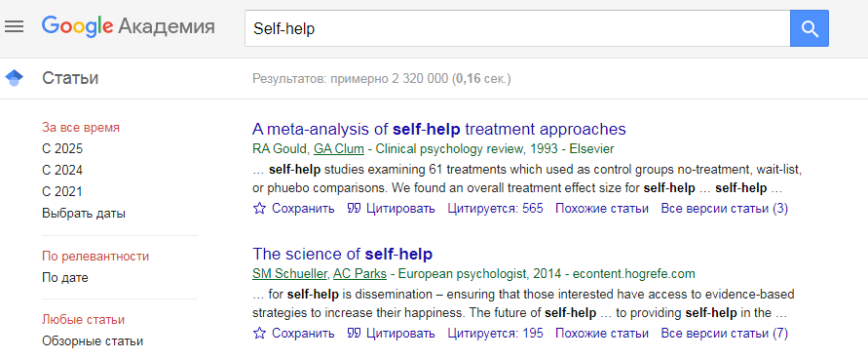Image resolution: width=868 pixels, height=359 pixels.
Task: Select the С 2025 date filter
Action: coord(62,149)
